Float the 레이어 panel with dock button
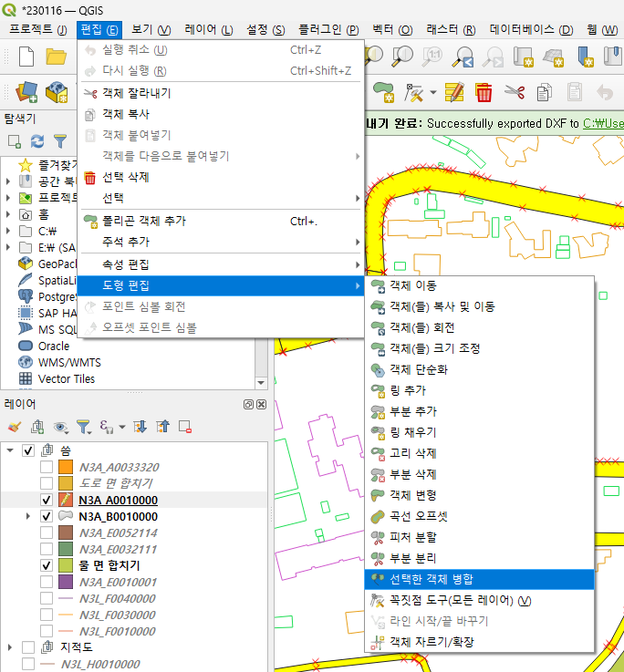624x672 pixels. point(248,404)
